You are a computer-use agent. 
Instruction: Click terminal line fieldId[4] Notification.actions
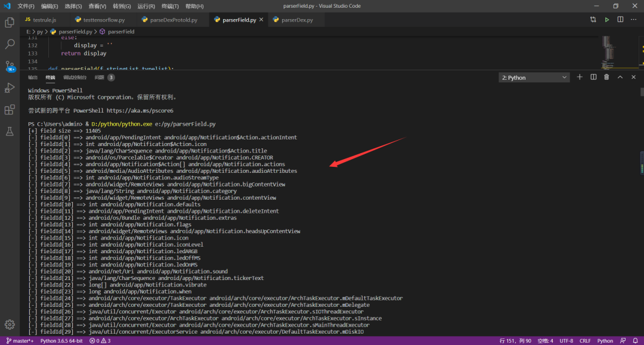[156, 164]
